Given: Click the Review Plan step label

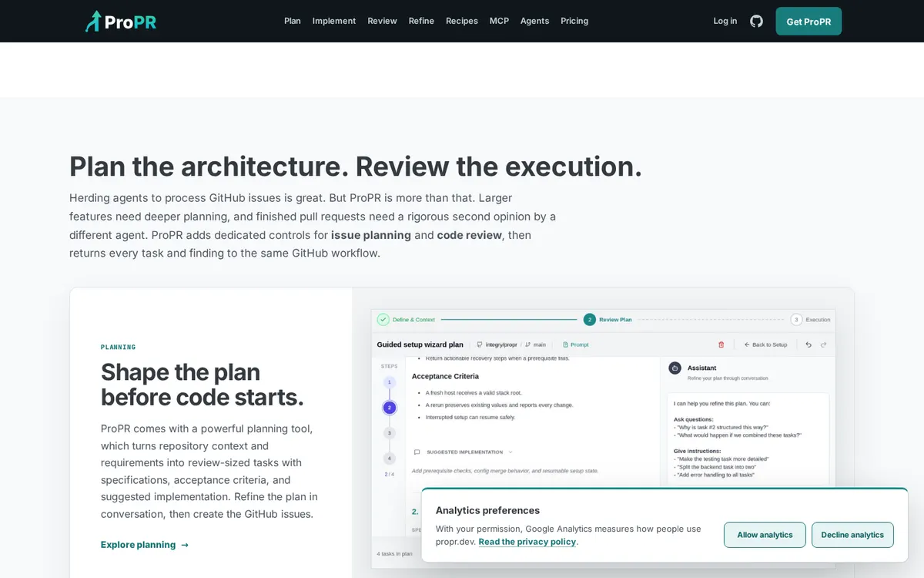Looking at the screenshot, I should pyautogui.click(x=615, y=319).
